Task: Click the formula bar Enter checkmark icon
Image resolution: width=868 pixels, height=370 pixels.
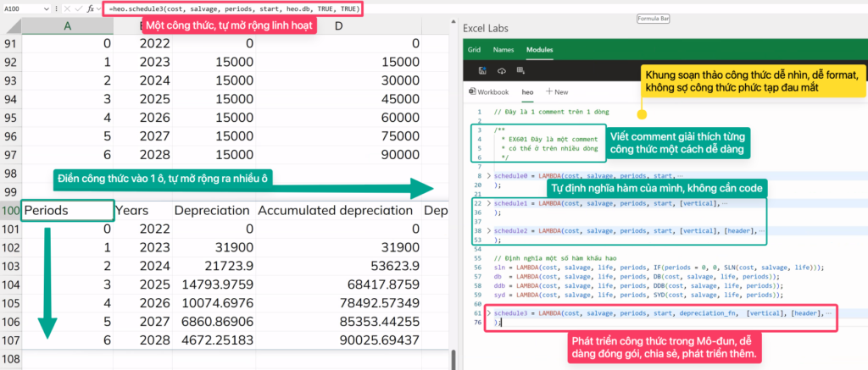Action: tap(78, 8)
